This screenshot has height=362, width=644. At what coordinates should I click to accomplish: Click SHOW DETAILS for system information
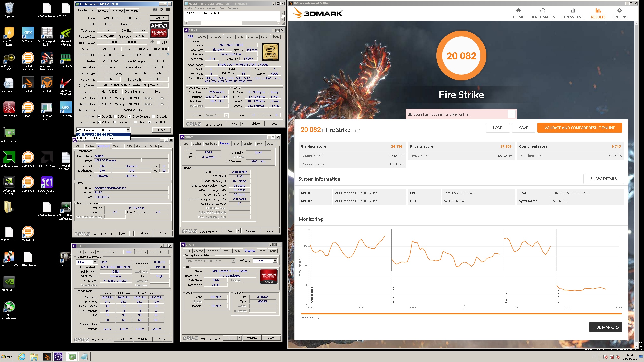coord(603,179)
